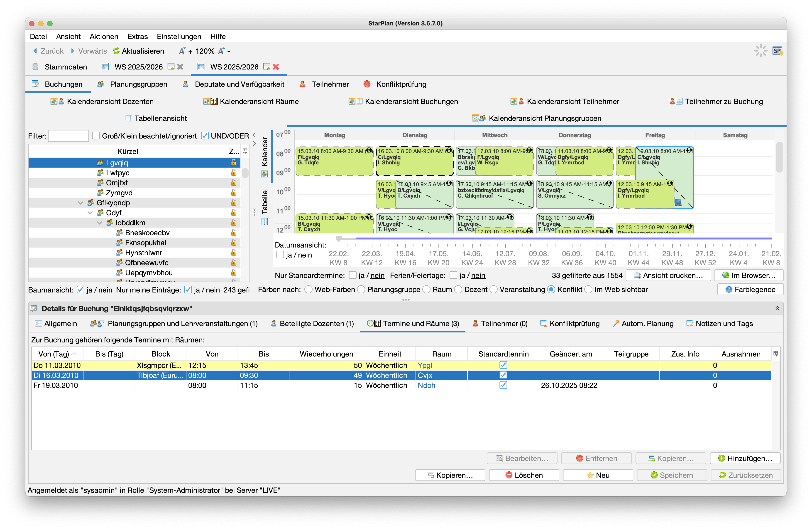Collapse the Iobddlkm tree node
Image resolution: width=812 pixels, height=530 pixels.
(100, 223)
